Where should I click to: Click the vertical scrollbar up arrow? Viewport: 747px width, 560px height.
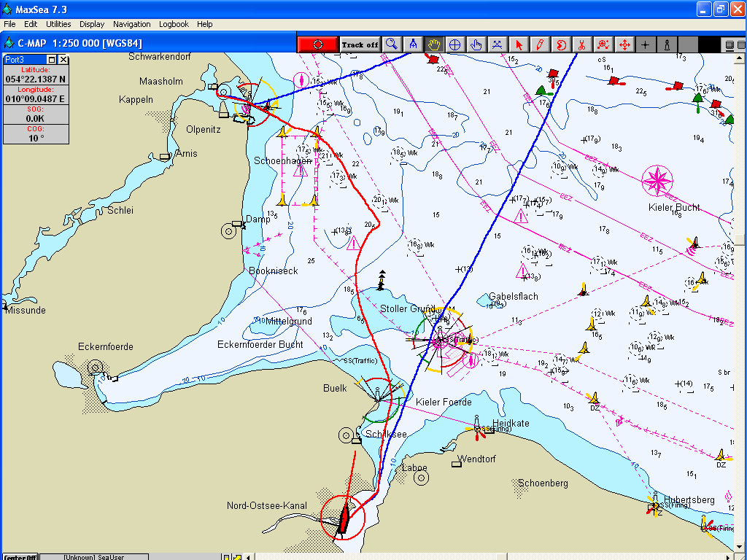(740, 58)
